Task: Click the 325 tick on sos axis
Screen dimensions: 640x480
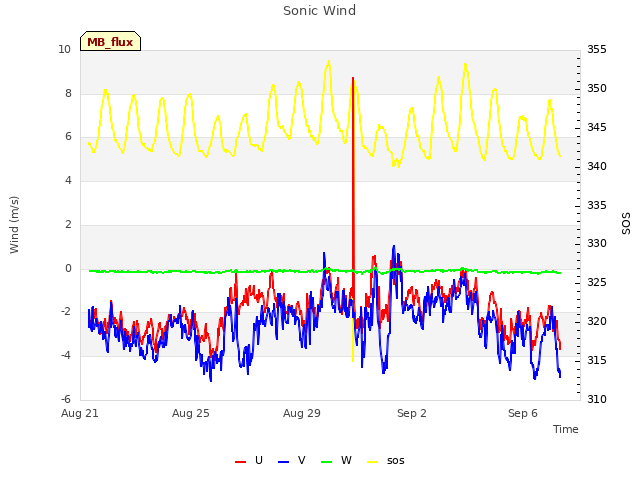Action: click(x=597, y=282)
